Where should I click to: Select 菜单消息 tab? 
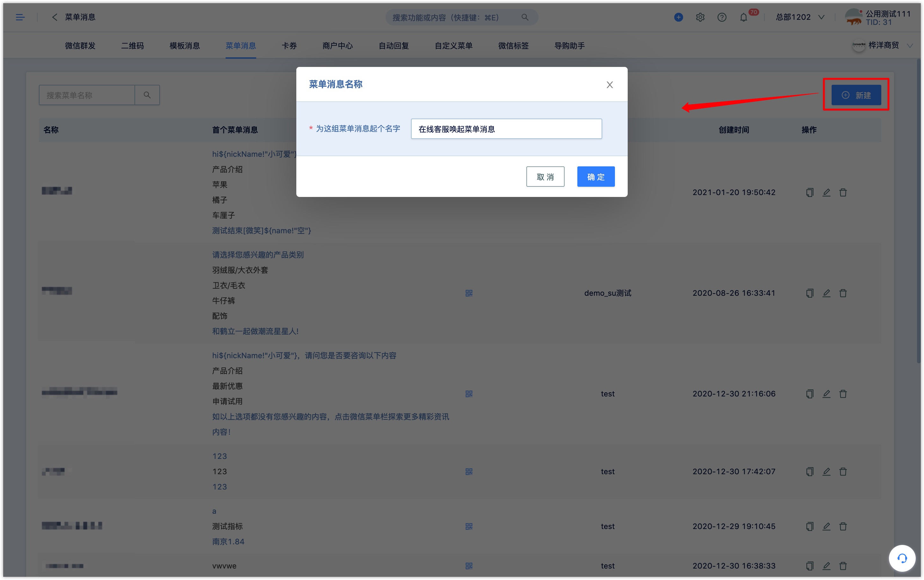241,46
